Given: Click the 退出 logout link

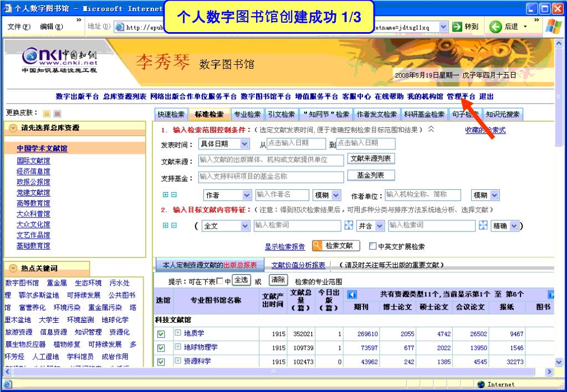Looking at the screenshot, I should pos(487,96).
